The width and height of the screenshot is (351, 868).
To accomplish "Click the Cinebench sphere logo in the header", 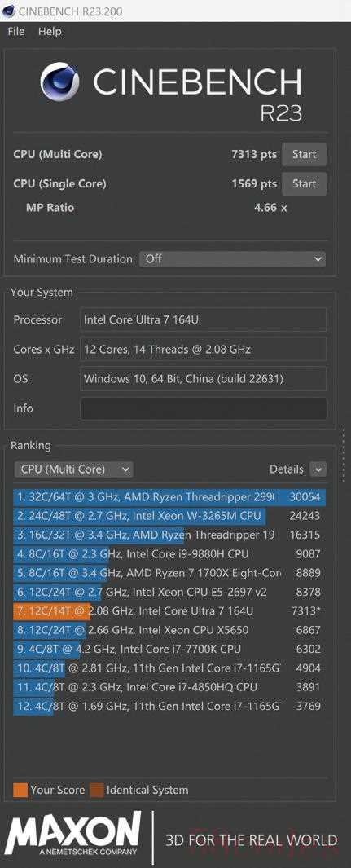I will click(59, 81).
